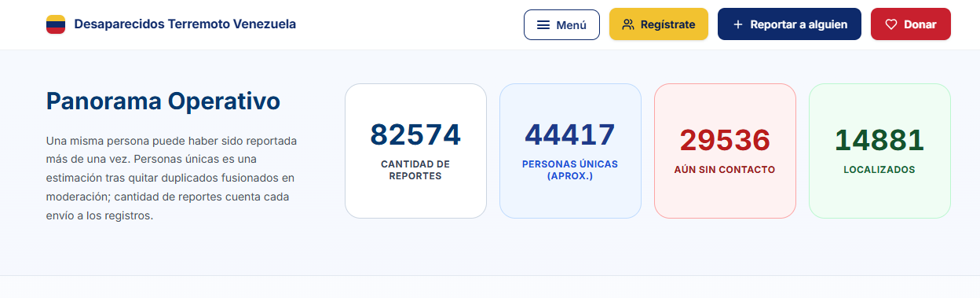The image size is (980, 298).
Task: Click the Panorama Operativo heading
Action: [163, 101]
